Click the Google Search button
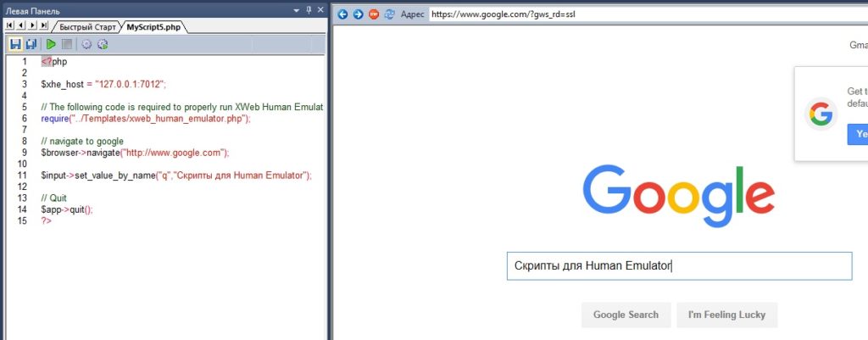This screenshot has height=340, width=868. 626,315
